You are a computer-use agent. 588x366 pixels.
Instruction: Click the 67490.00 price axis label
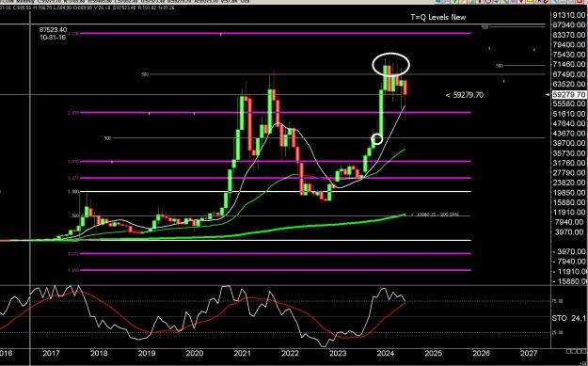pos(569,74)
